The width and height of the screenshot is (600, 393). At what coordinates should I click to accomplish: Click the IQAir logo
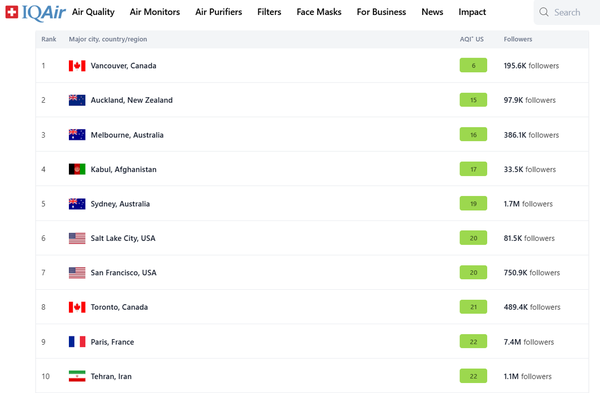[x=35, y=12]
